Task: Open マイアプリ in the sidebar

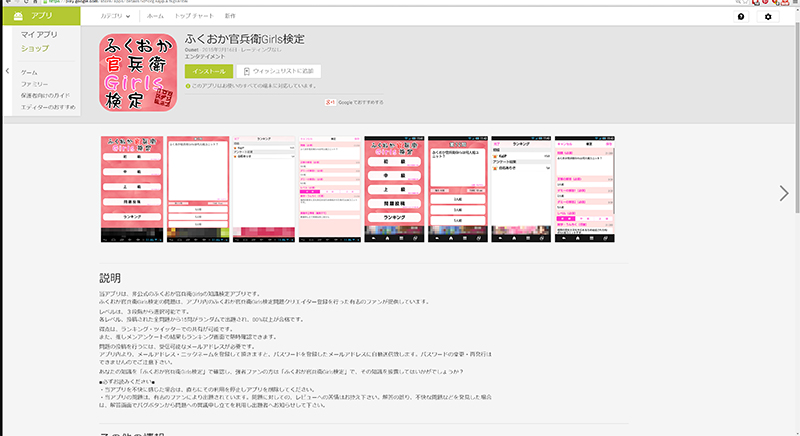Action: (40, 36)
